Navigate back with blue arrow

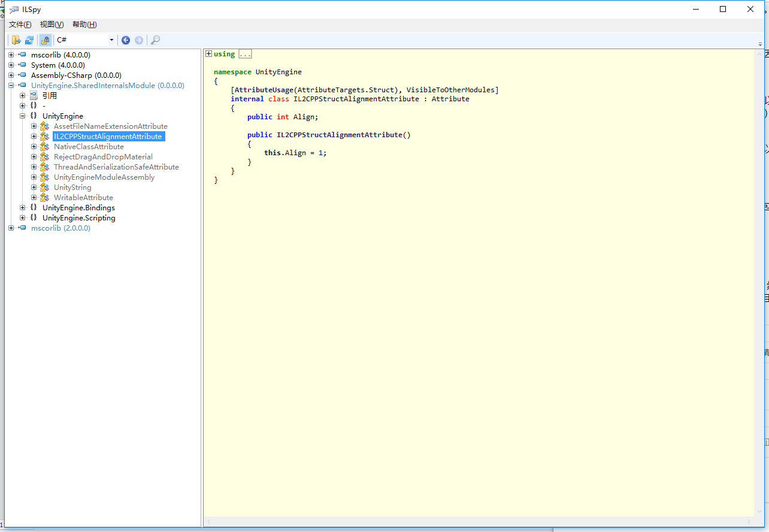[x=126, y=40]
